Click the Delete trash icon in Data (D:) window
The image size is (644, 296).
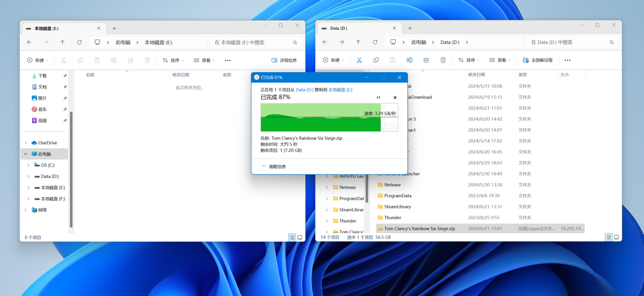pyautogui.click(x=443, y=60)
